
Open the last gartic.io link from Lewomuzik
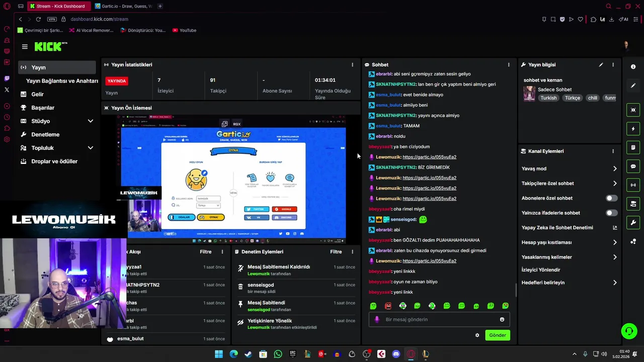coord(429,261)
